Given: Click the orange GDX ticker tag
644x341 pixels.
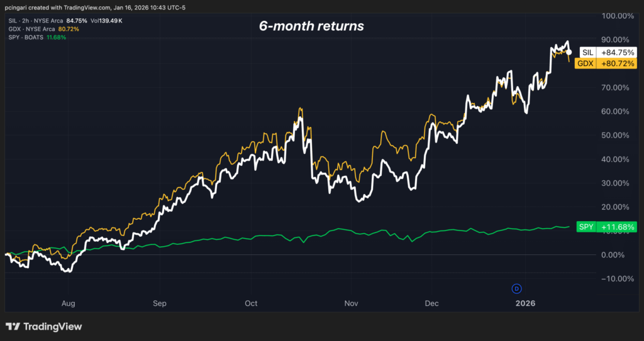Looking at the screenshot, I should [585, 63].
